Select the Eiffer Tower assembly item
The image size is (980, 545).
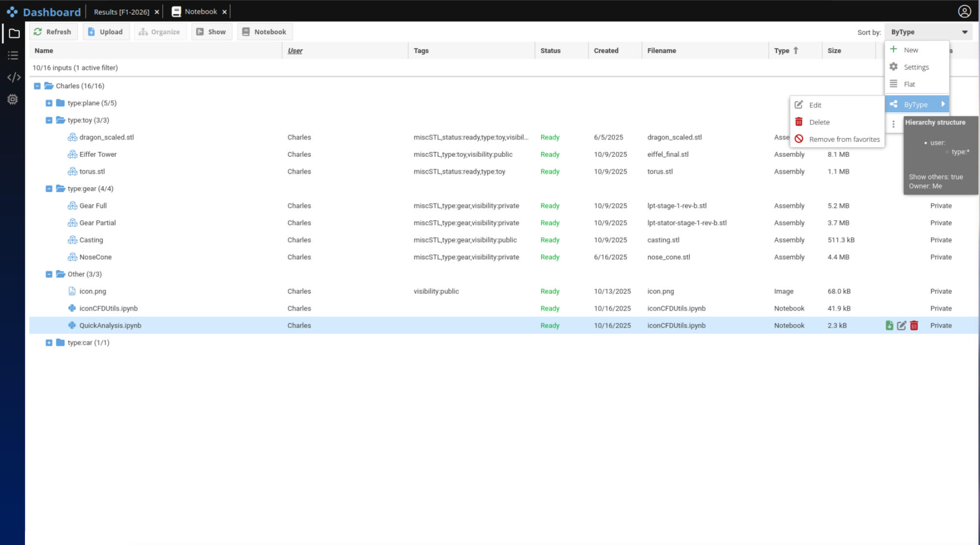pyautogui.click(x=98, y=154)
